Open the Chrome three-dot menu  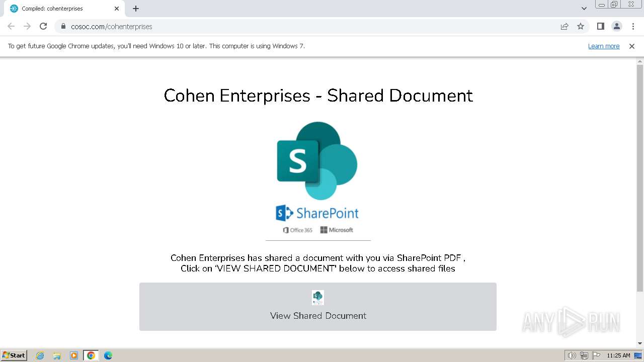tap(633, 26)
